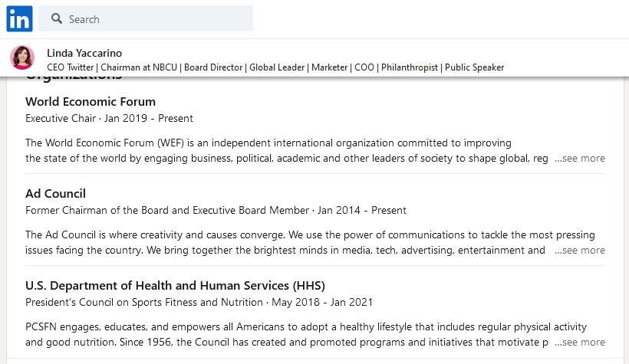Click the name Linda Yaccarino in header
The image size is (629, 364).
[x=84, y=53]
